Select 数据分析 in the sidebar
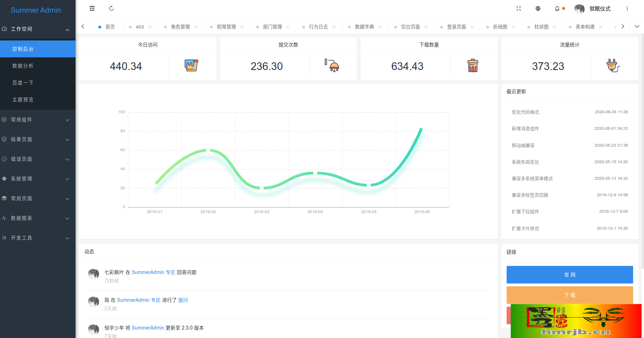Screen dimensions: 644x338 click(38, 66)
